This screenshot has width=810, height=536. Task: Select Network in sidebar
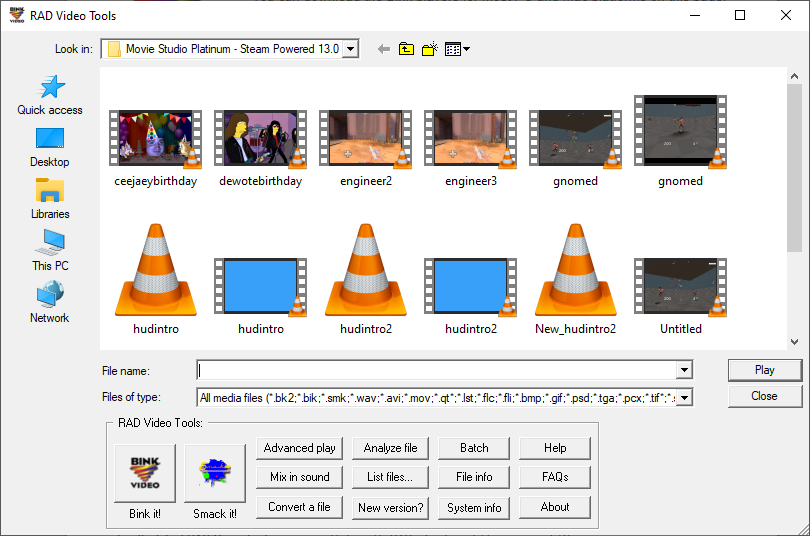point(50,302)
